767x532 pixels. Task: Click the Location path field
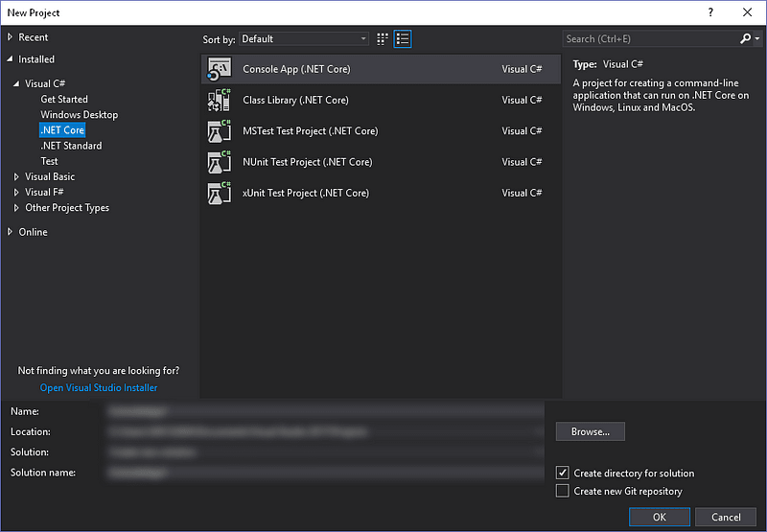click(325, 431)
